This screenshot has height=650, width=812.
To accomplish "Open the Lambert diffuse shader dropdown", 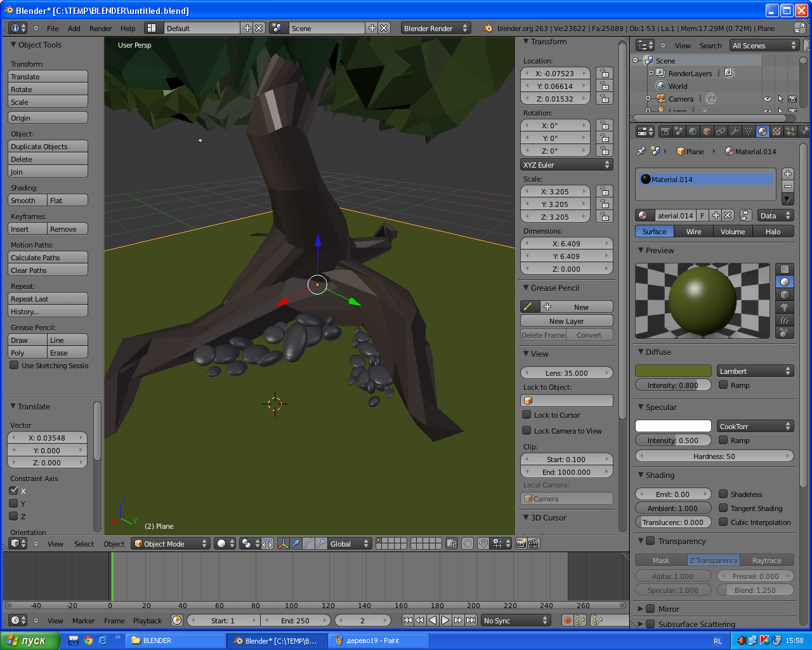I will tap(756, 371).
